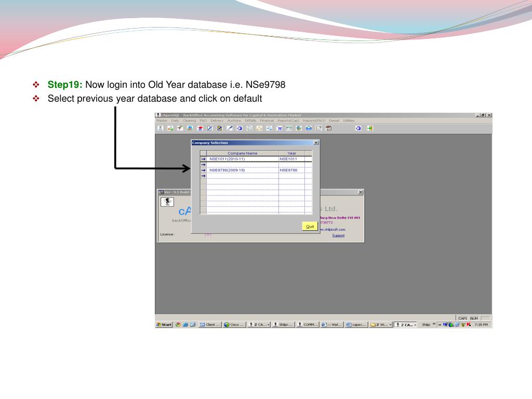Open the Demat menu
The image size is (532, 399).
pos(334,121)
